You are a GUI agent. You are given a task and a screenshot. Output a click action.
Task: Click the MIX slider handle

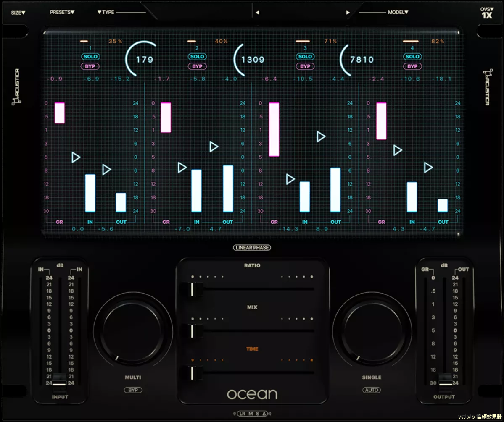(x=192, y=331)
